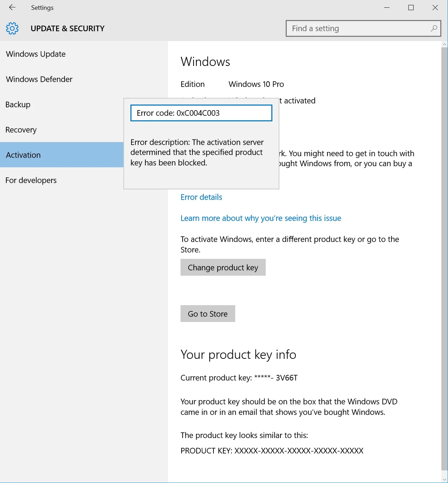This screenshot has width=448, height=483.
Task: Click the Error code 0xC004C003 box
Action: coord(201,113)
